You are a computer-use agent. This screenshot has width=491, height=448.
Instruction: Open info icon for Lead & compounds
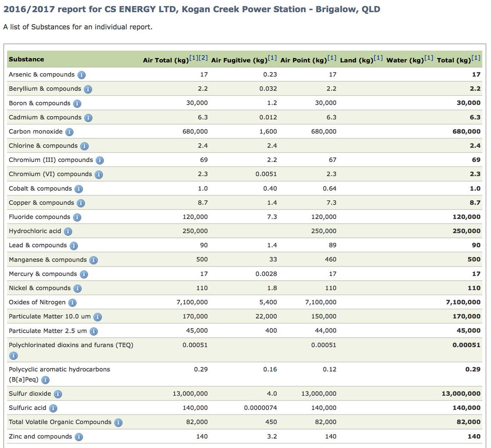point(74,246)
